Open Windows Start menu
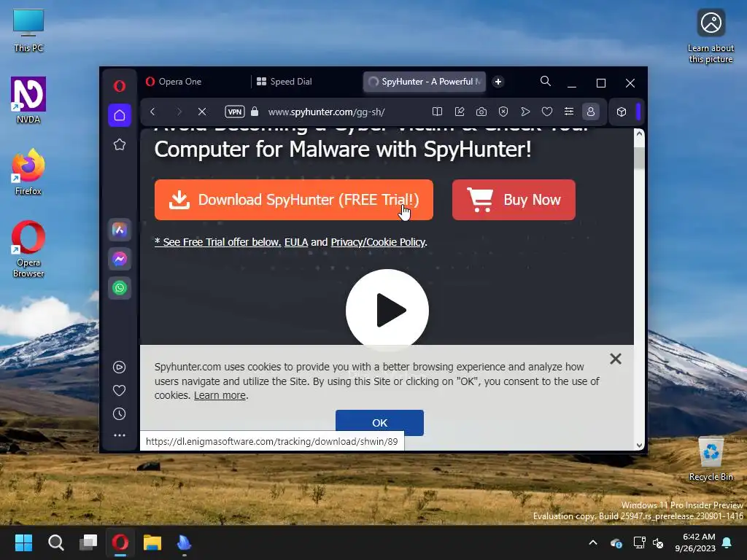The height and width of the screenshot is (560, 747). [x=23, y=542]
